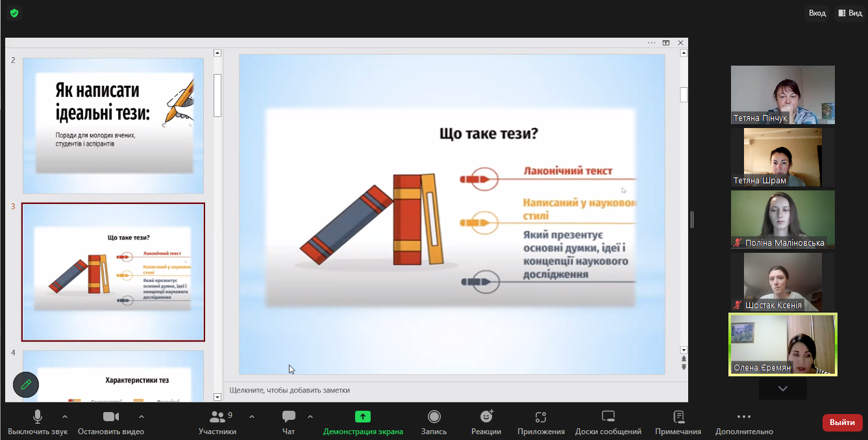Viewport: 868px width, 440px height.
Task: Select slide 2 thumbnail Як написати ідеальні тези
Action: [113, 125]
